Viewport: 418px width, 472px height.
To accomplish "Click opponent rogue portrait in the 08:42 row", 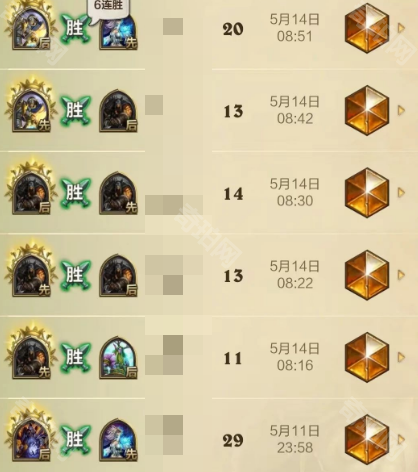I will point(118,111).
